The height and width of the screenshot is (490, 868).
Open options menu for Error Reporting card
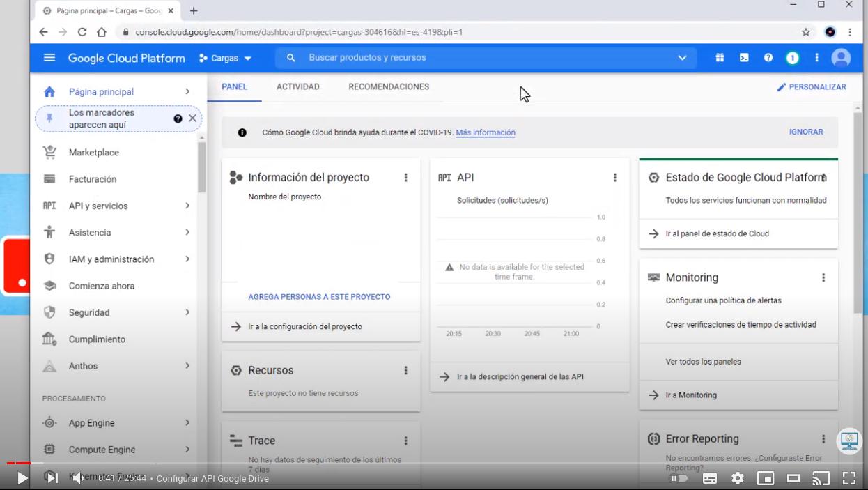pyautogui.click(x=823, y=439)
